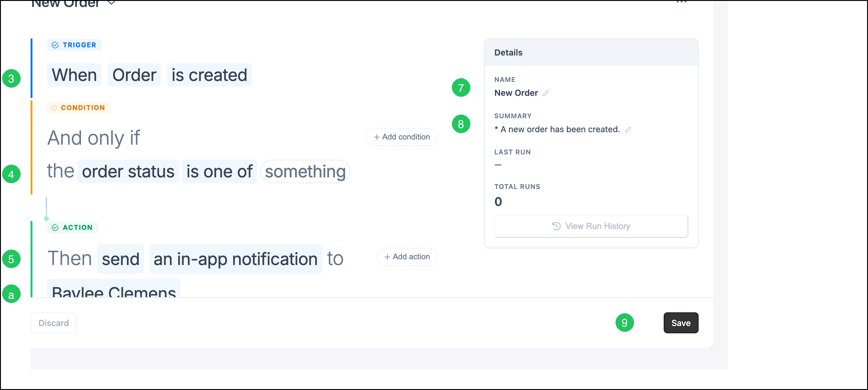Viewport: 868px width, 390px height.
Task: Add a new condition
Action: pyautogui.click(x=402, y=137)
